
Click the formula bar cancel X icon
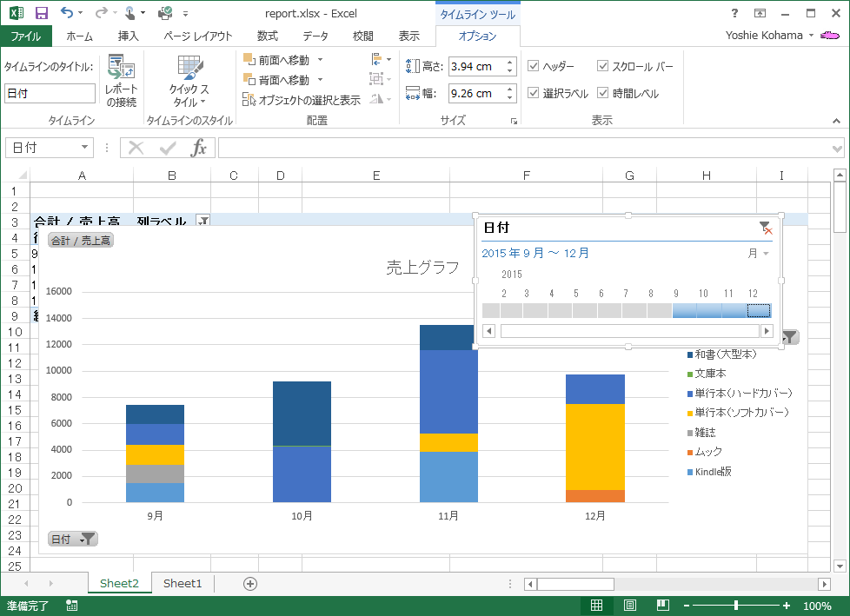click(136, 148)
